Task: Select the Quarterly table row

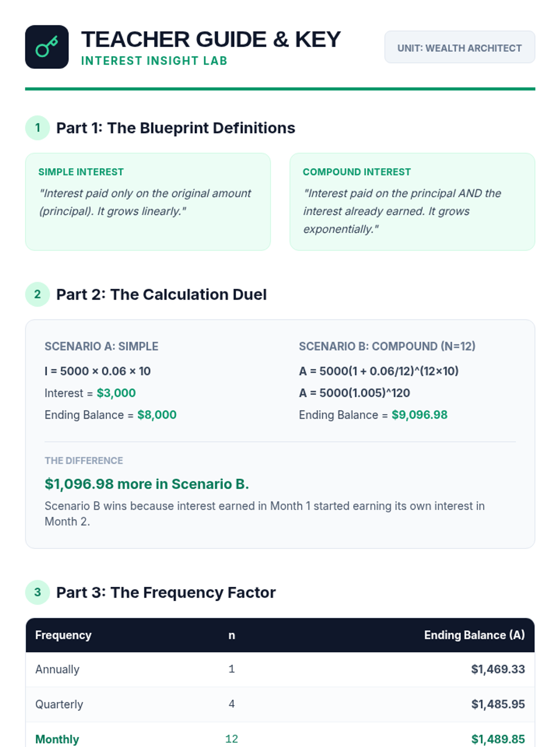Action: [x=280, y=704]
